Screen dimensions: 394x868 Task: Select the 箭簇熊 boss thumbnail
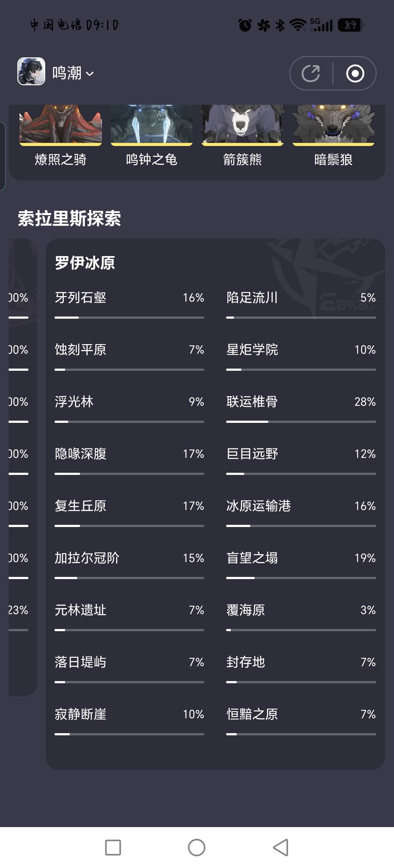[x=243, y=135]
